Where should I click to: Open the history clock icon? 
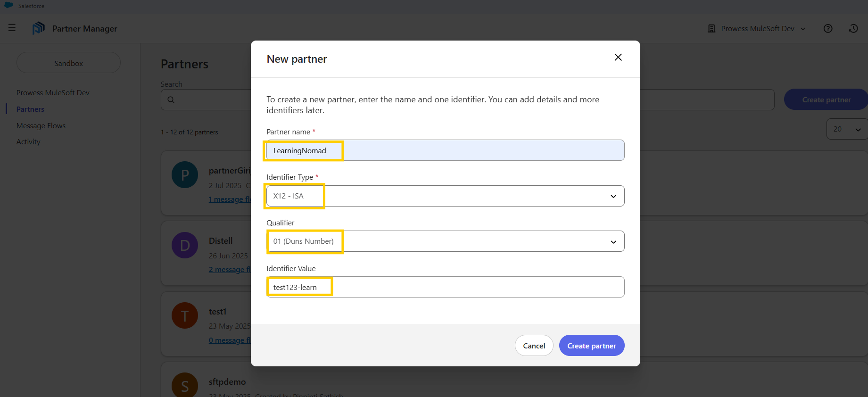[x=853, y=29]
